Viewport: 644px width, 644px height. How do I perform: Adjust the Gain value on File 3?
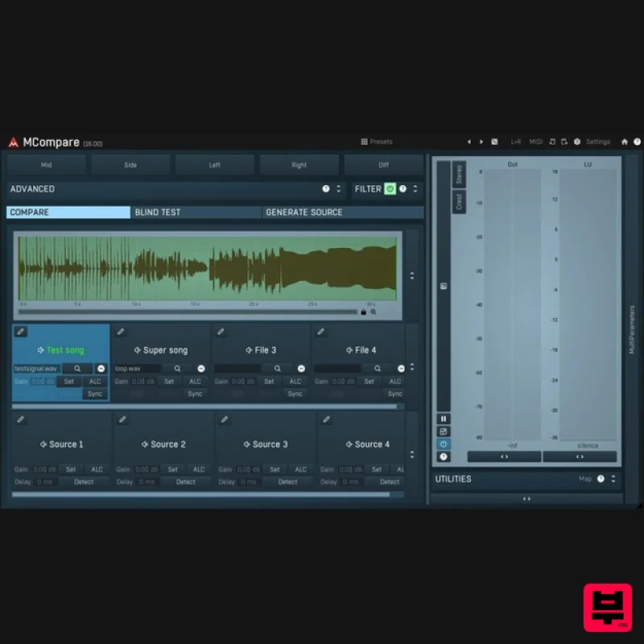(242, 381)
